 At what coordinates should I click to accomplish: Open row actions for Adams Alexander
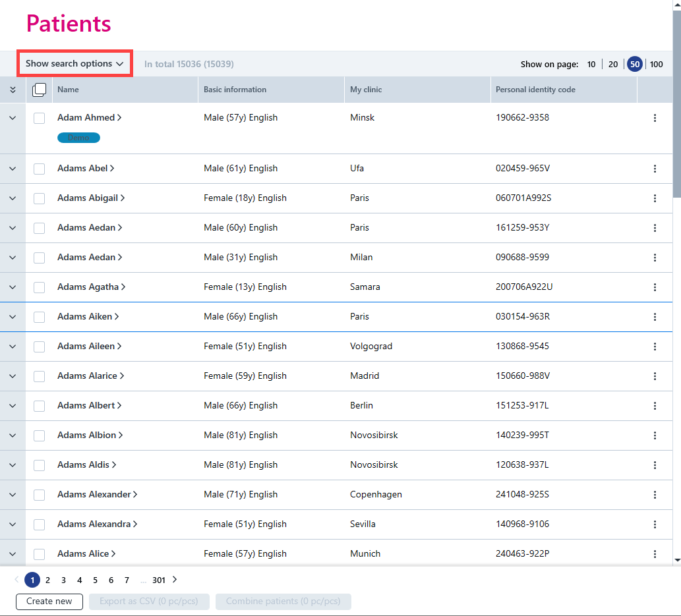coord(655,495)
